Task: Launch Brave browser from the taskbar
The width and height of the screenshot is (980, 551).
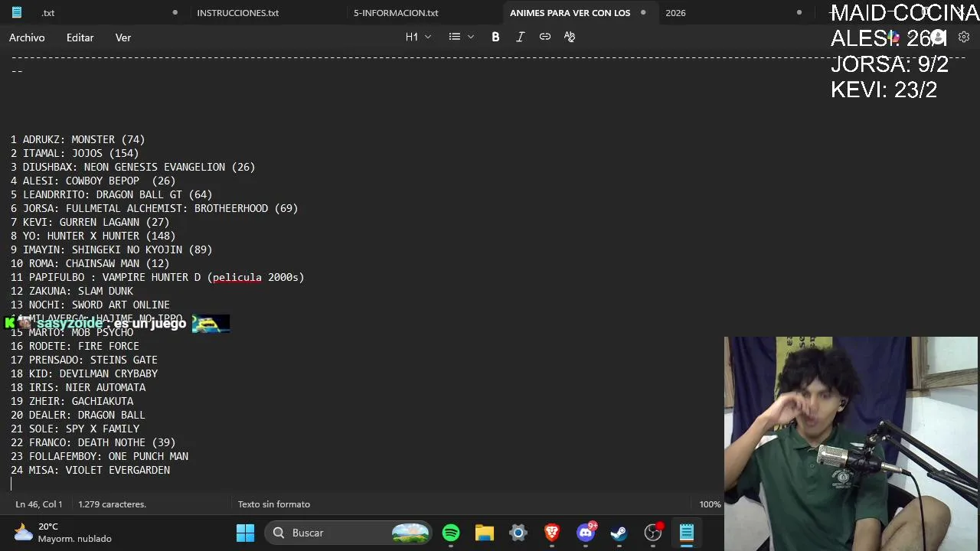Action: point(552,533)
